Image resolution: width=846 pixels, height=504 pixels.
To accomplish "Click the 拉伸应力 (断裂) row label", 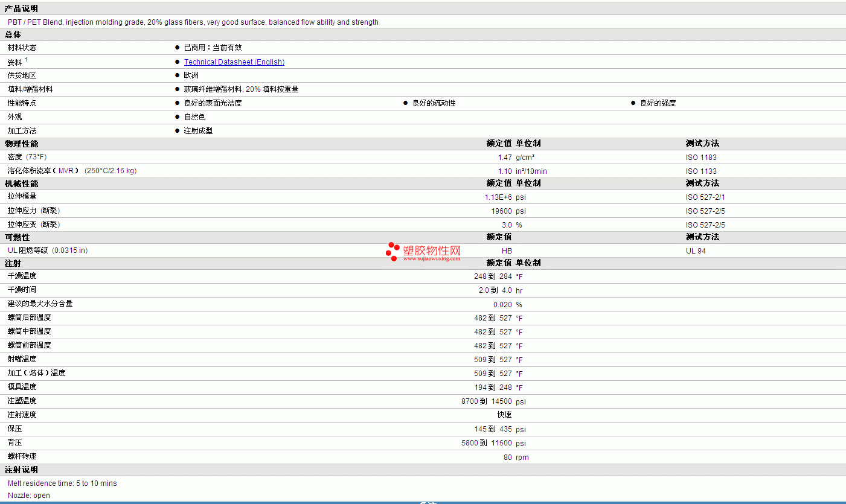I will pyautogui.click(x=34, y=211).
